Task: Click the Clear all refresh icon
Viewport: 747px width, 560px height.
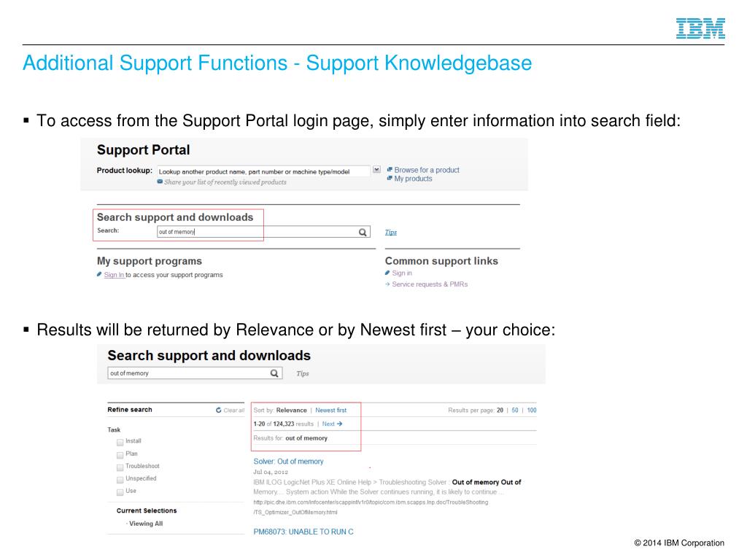Action: [219, 410]
